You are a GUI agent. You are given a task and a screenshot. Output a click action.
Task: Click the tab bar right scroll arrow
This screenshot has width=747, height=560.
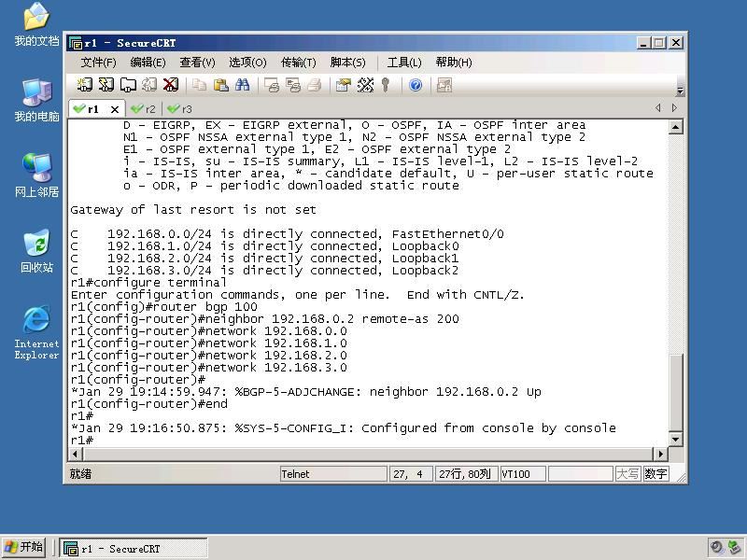(x=674, y=108)
